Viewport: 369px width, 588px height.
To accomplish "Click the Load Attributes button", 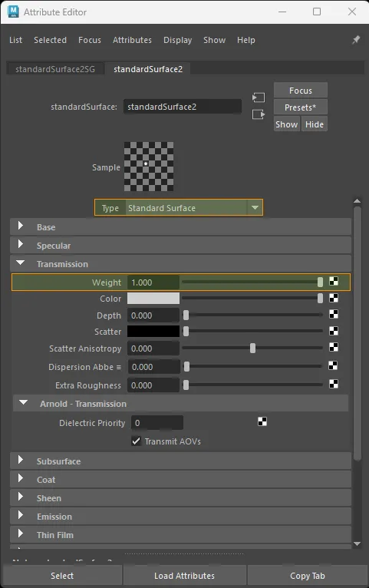I will [x=185, y=576].
